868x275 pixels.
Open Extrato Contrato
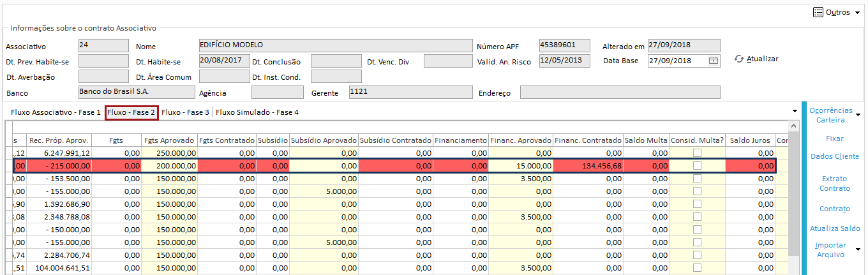(x=835, y=184)
